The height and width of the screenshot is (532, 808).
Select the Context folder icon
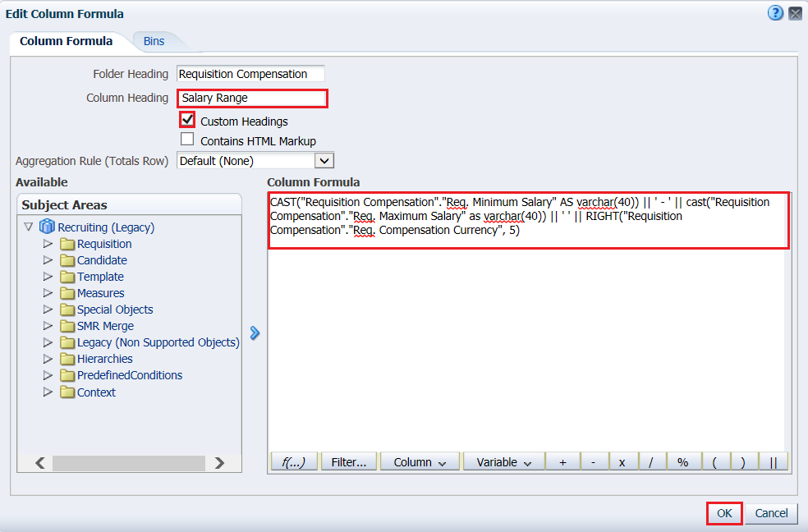pos(67,392)
